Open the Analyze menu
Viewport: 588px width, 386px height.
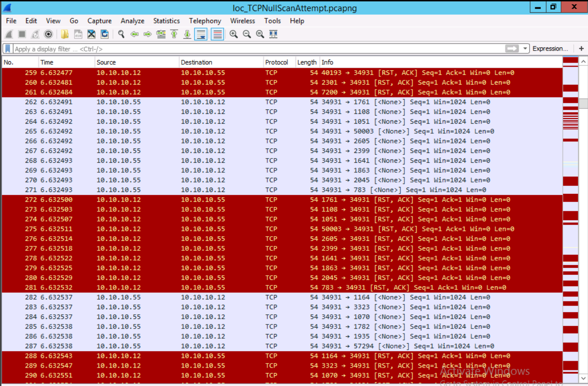click(x=133, y=21)
